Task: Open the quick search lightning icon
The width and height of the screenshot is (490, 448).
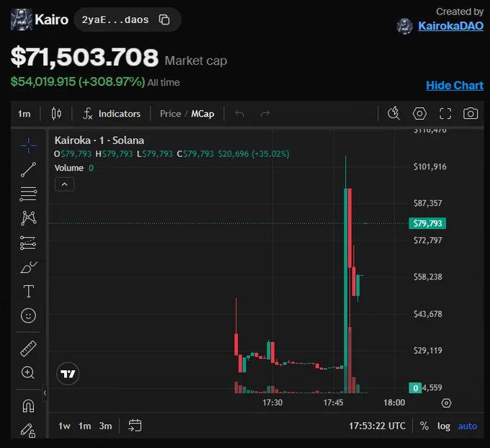Action: (393, 113)
